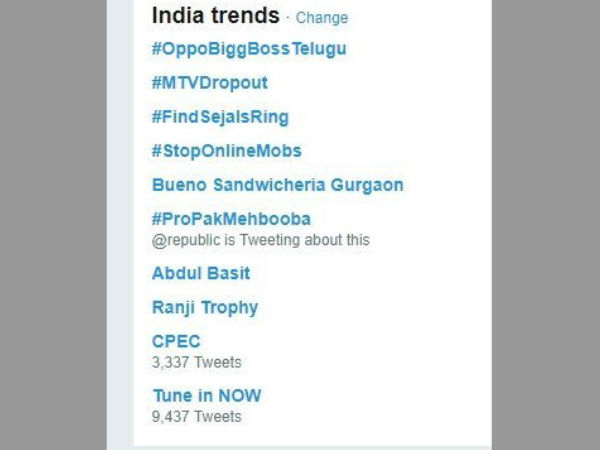Select the #StopOnlineMobs trend
The height and width of the screenshot is (450, 600).
[226, 151]
